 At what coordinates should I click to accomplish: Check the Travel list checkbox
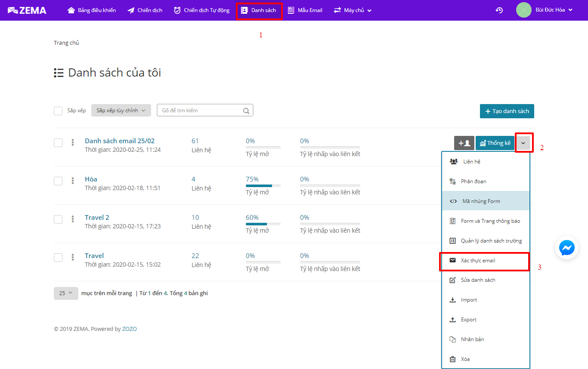point(58,258)
